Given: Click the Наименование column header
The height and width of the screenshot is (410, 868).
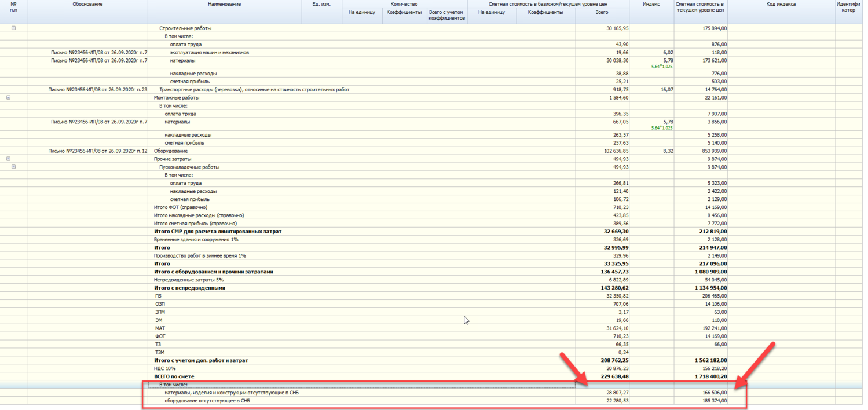Looking at the screenshot, I should point(224,5).
